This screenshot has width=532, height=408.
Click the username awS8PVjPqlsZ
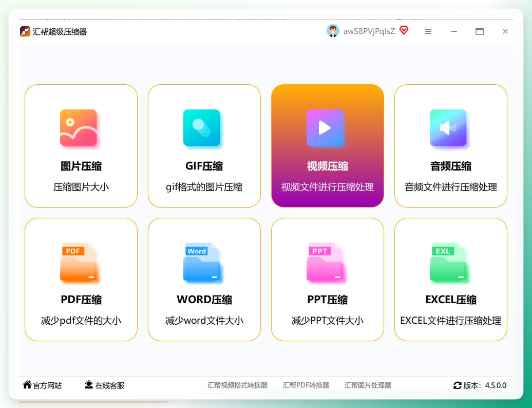(x=369, y=31)
